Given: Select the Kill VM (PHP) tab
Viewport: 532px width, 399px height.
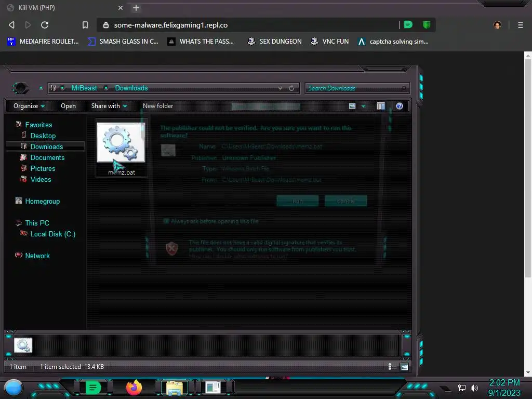Looking at the screenshot, I should [65, 7].
